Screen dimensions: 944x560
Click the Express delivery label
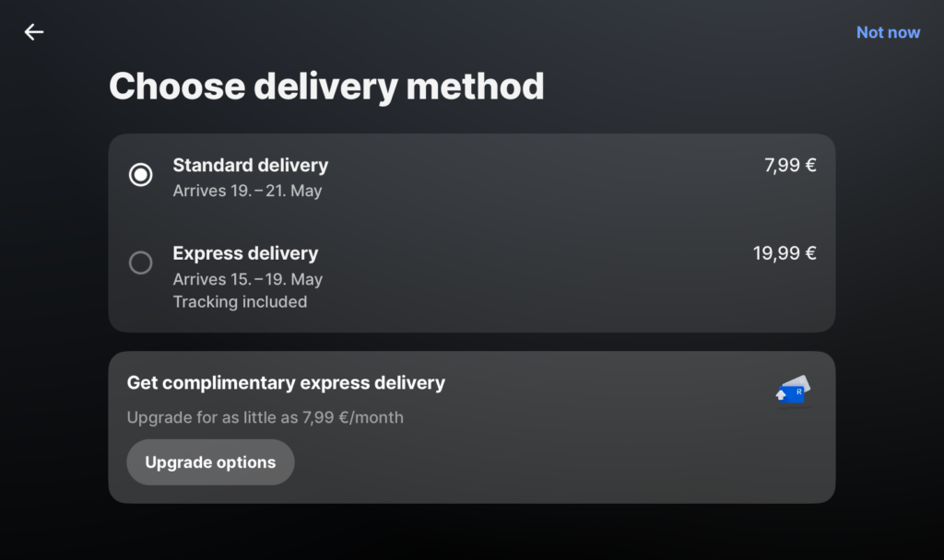(245, 253)
